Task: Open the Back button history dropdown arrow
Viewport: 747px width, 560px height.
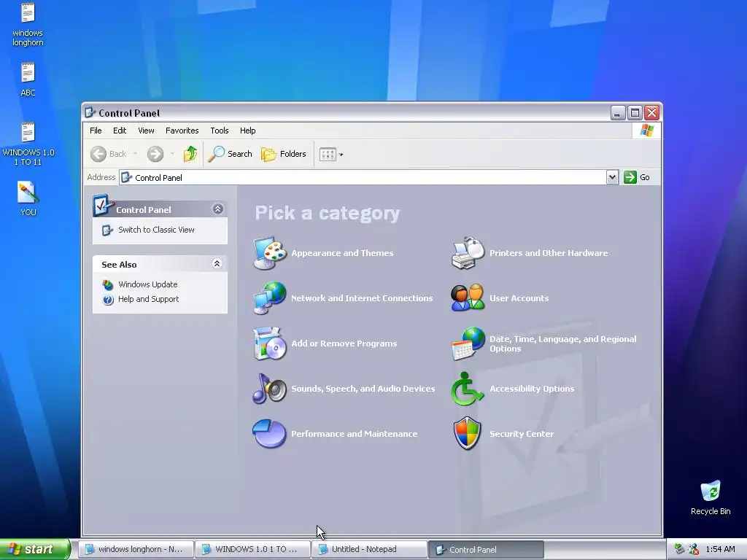Action: pos(135,154)
